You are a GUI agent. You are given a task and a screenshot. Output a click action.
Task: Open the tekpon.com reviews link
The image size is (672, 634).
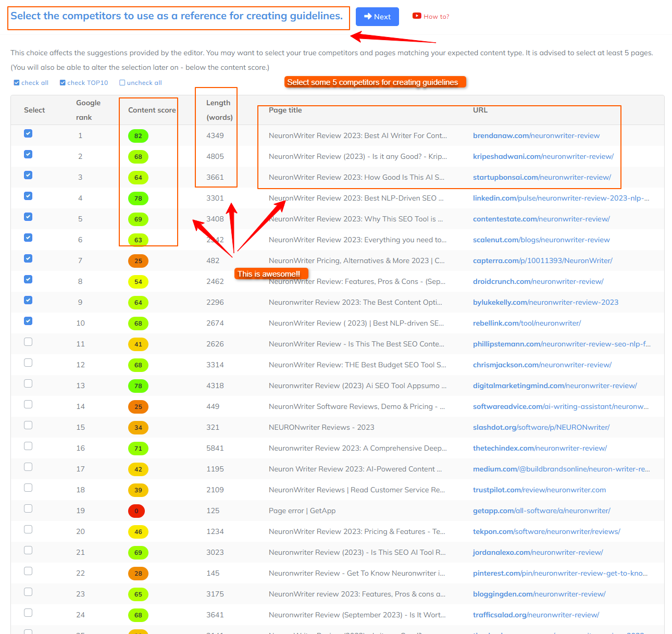(x=546, y=531)
